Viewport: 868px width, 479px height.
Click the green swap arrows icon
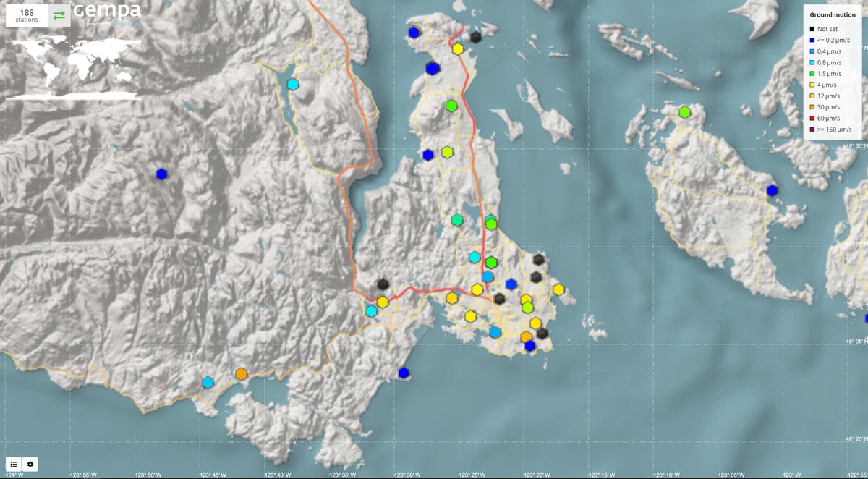(x=59, y=15)
